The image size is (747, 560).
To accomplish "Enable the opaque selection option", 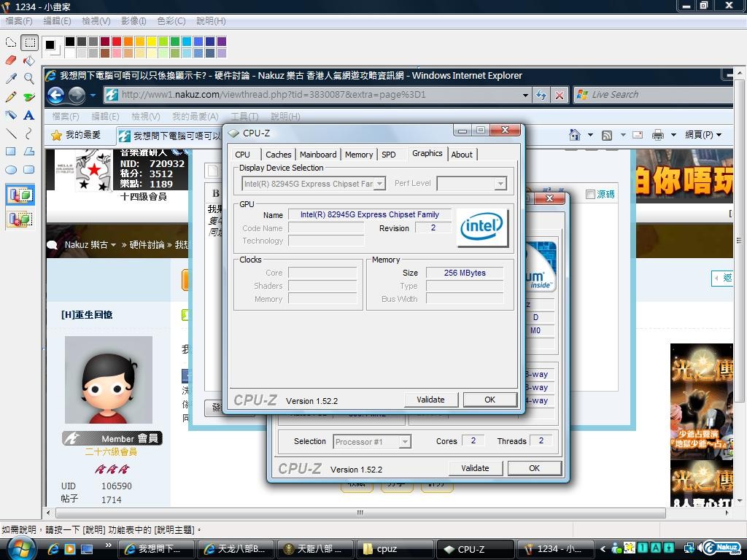I will pyautogui.click(x=20, y=195).
